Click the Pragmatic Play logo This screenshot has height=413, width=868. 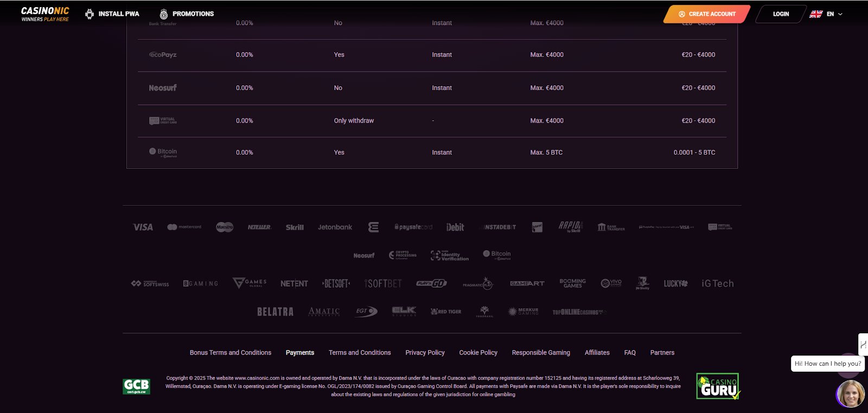pos(477,283)
